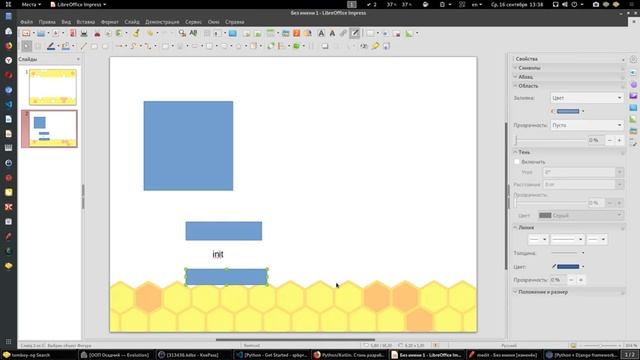Open the Сервис menu

click(193, 22)
